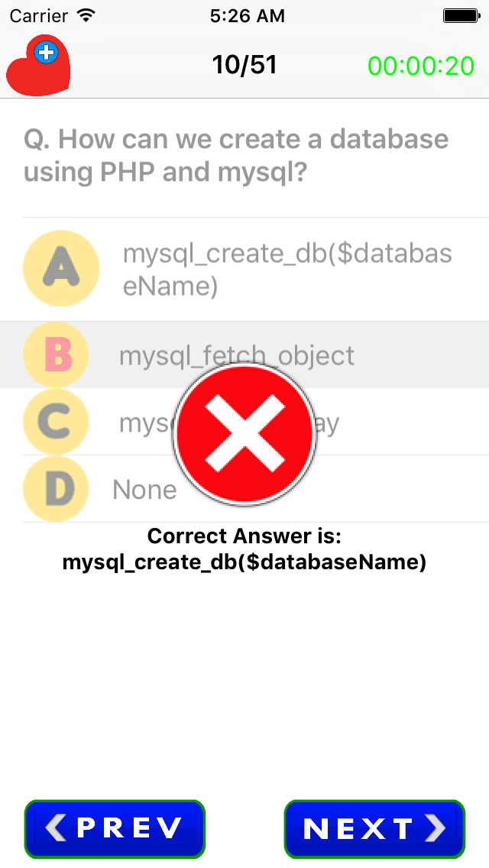Select answer circle A
This screenshot has height=868, width=489.
[61, 269]
